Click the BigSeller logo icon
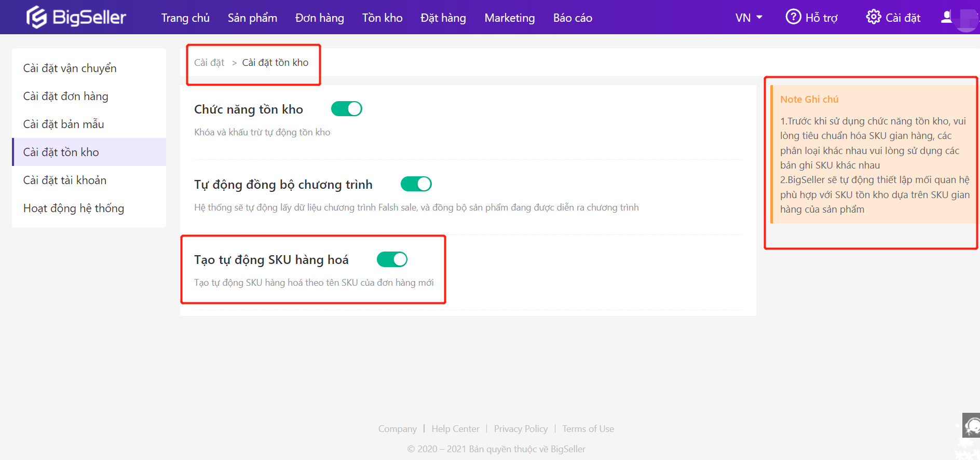 37,17
